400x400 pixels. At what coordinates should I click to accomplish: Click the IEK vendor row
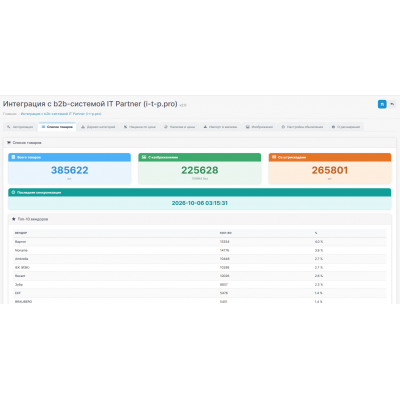[x=200, y=268]
